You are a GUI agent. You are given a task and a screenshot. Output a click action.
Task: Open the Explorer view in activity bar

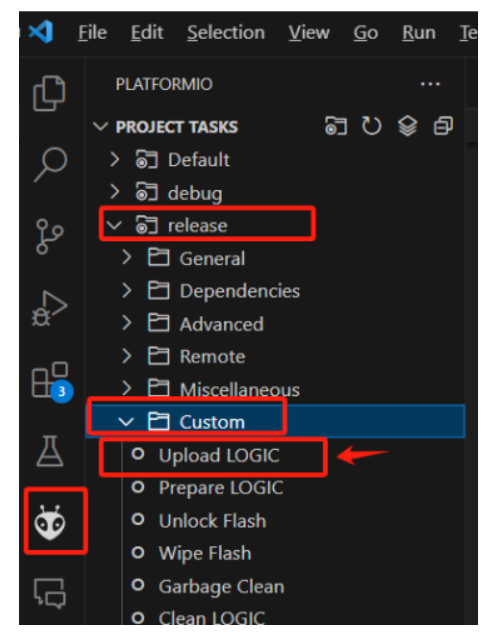tap(49, 93)
